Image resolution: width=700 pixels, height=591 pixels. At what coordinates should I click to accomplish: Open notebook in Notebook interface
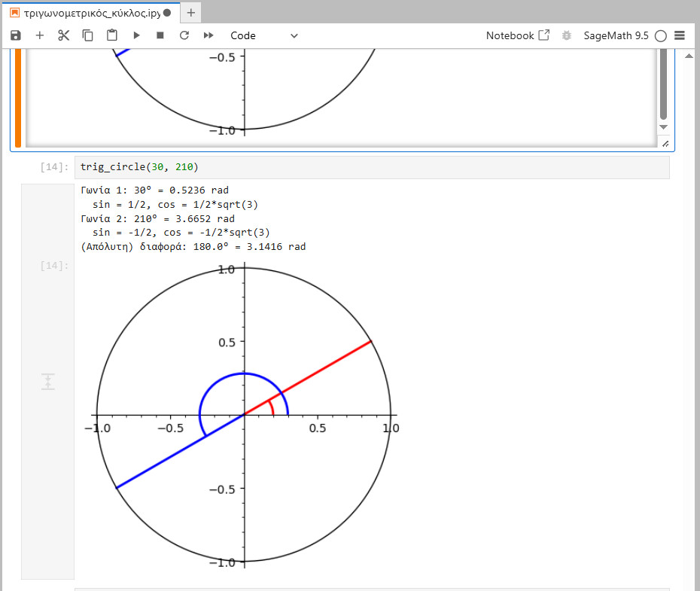[x=517, y=35]
